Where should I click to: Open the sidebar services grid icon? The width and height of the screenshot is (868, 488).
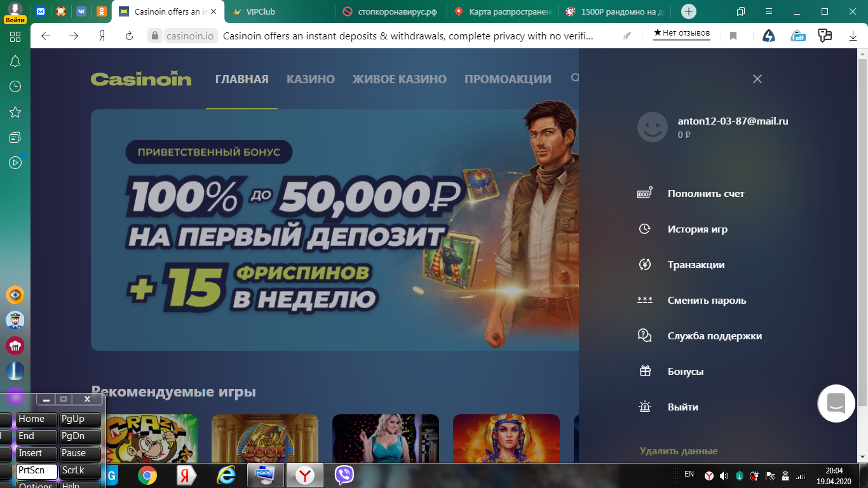[x=15, y=36]
